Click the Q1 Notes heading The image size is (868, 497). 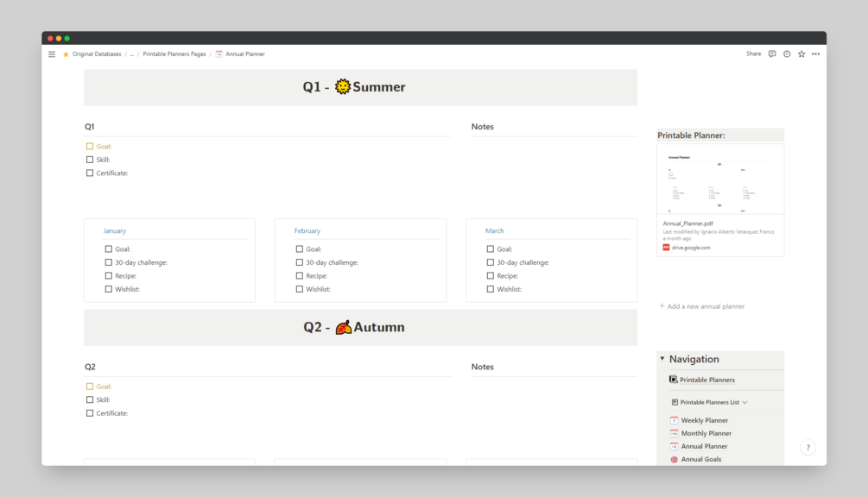[482, 127]
